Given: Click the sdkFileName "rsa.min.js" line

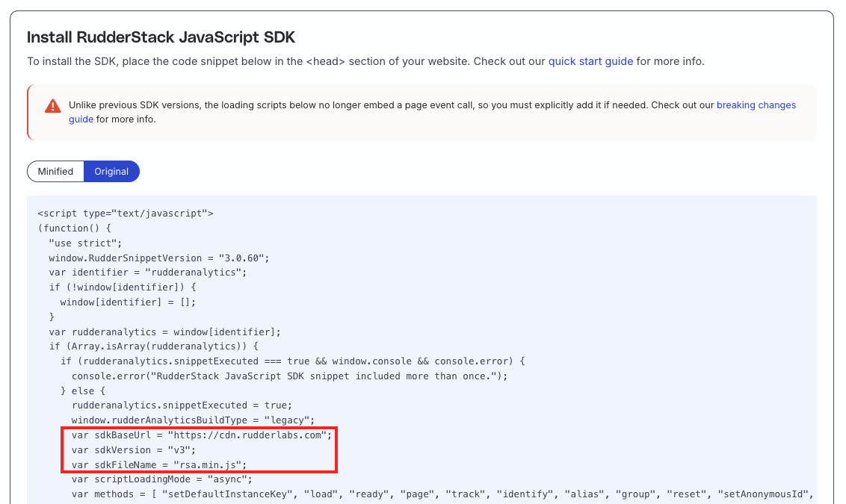Looking at the screenshot, I should click(159, 464).
